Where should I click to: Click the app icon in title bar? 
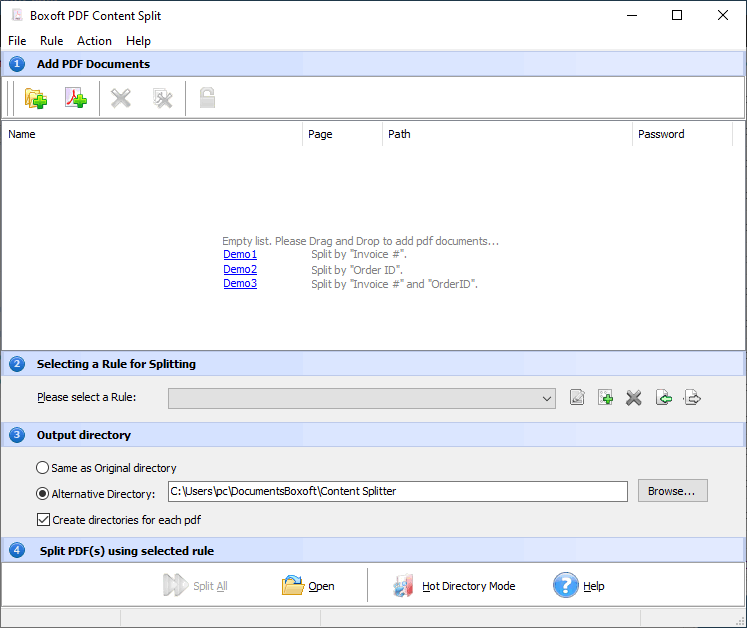pyautogui.click(x=17, y=15)
